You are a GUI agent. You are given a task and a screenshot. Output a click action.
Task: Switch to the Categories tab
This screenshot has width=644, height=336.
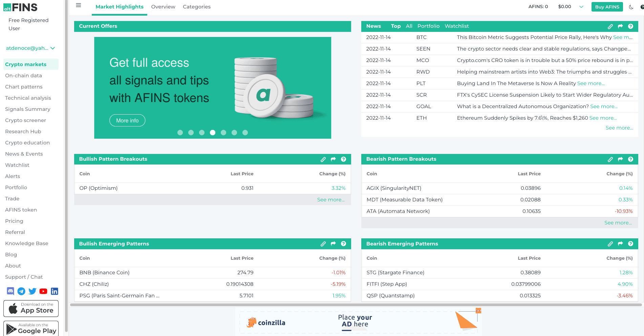point(197,7)
